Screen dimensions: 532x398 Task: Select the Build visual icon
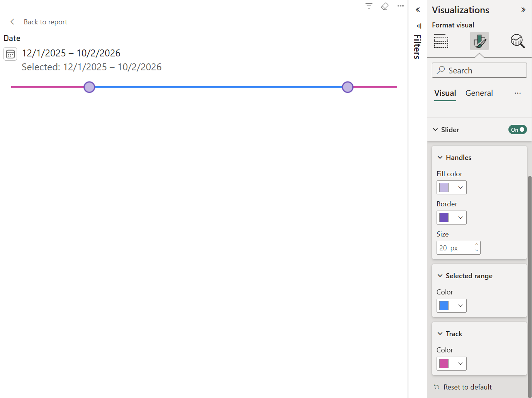[441, 41]
